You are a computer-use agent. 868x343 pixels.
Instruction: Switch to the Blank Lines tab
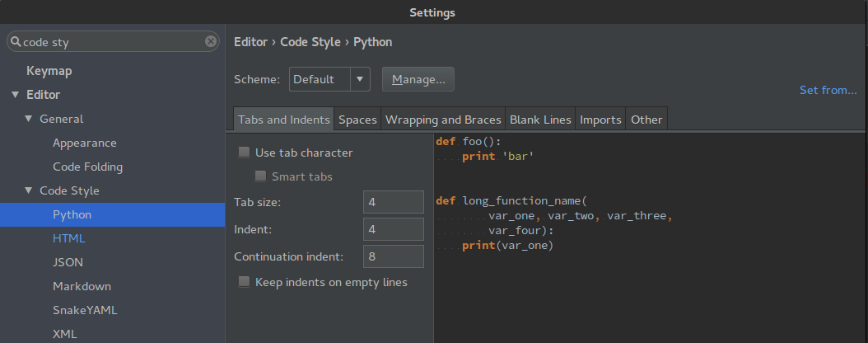click(x=540, y=119)
